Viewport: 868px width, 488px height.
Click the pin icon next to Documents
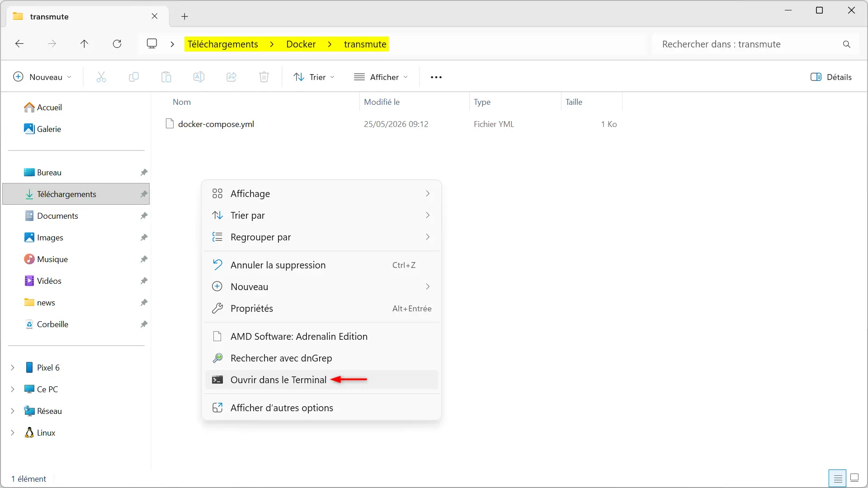(144, 216)
